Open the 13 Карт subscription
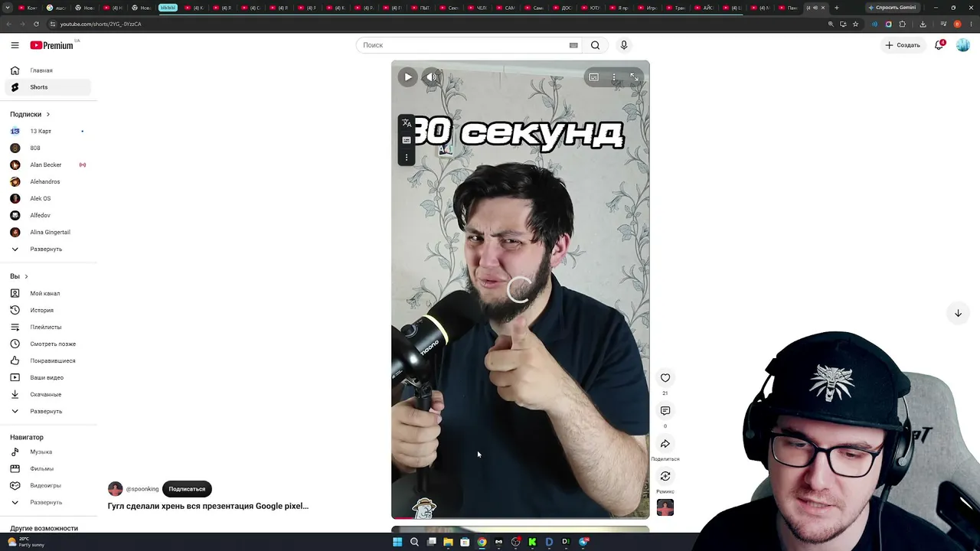 click(47, 131)
